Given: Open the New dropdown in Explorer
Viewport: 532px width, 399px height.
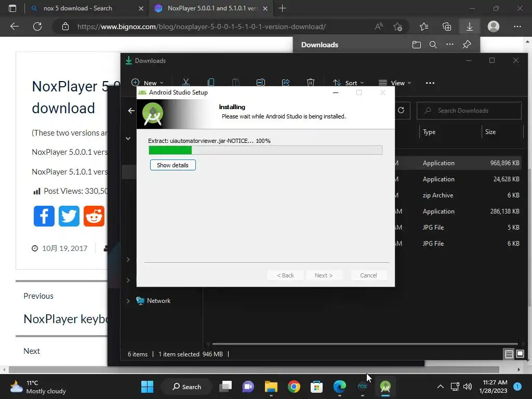Looking at the screenshot, I should point(148,83).
